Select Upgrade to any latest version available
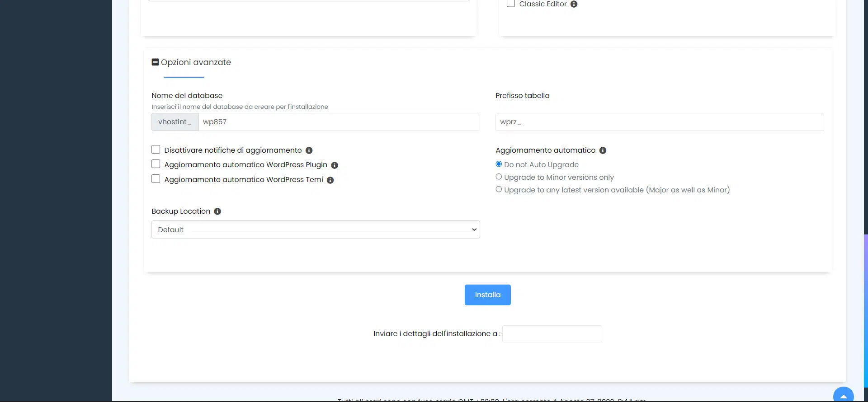Viewport: 868px width, 402px height. [499, 189]
